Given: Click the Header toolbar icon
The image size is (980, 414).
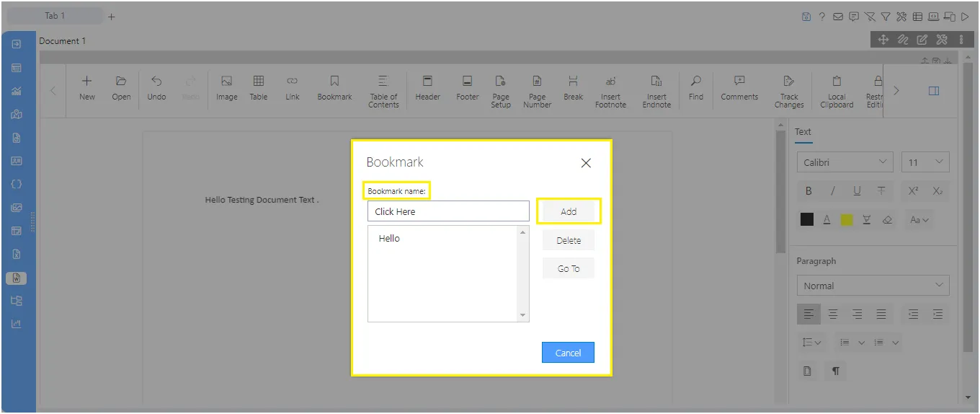Looking at the screenshot, I should [427, 89].
